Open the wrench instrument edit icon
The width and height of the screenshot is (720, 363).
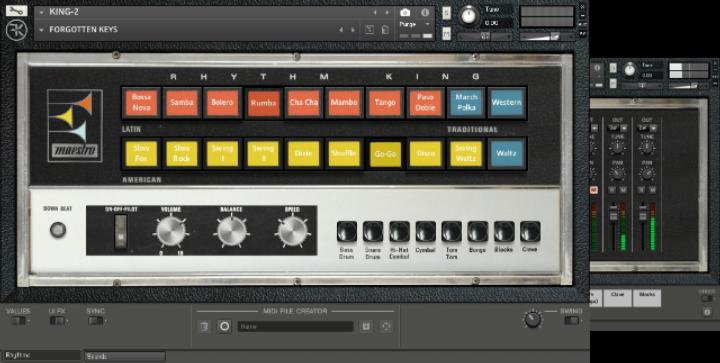(16, 11)
